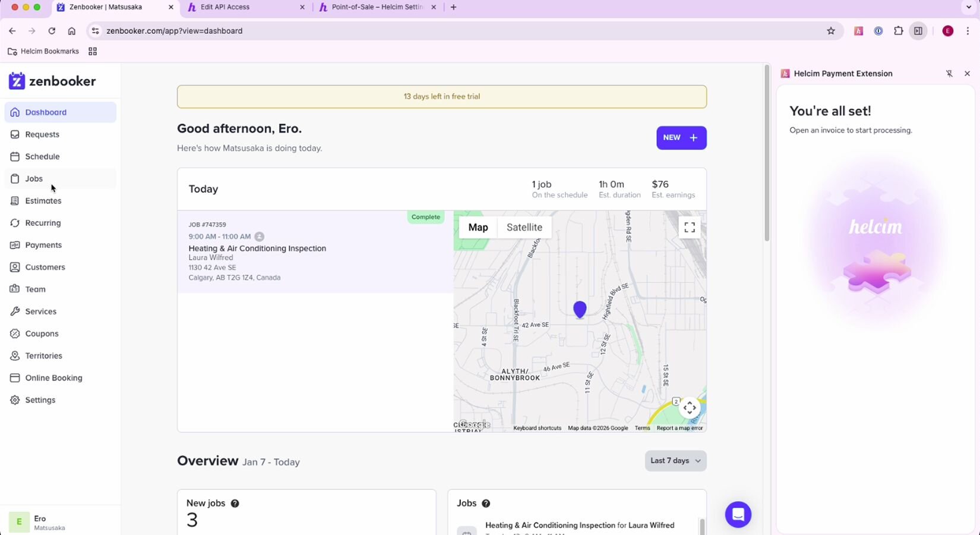This screenshot has width=980, height=535.
Task: Click the help icon beside New jobs
Action: pos(235,503)
